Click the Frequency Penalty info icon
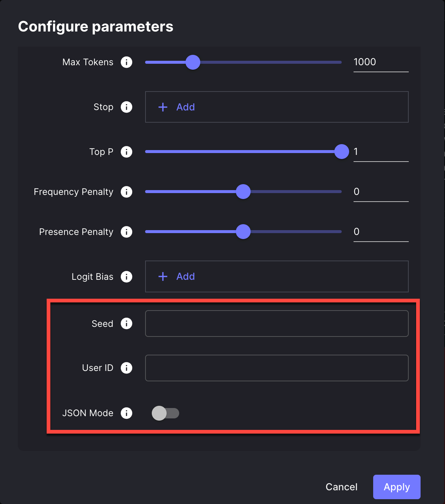This screenshot has width=445, height=504. [x=126, y=192]
